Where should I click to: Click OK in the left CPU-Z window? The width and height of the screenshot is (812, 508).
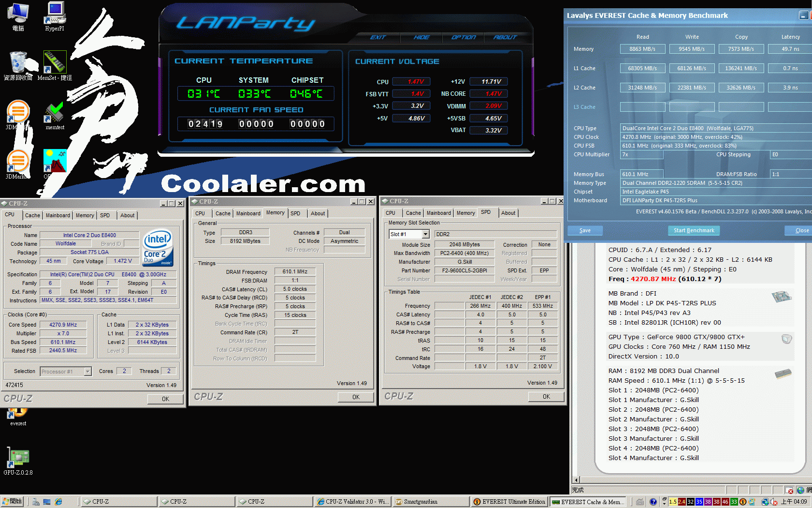165,399
